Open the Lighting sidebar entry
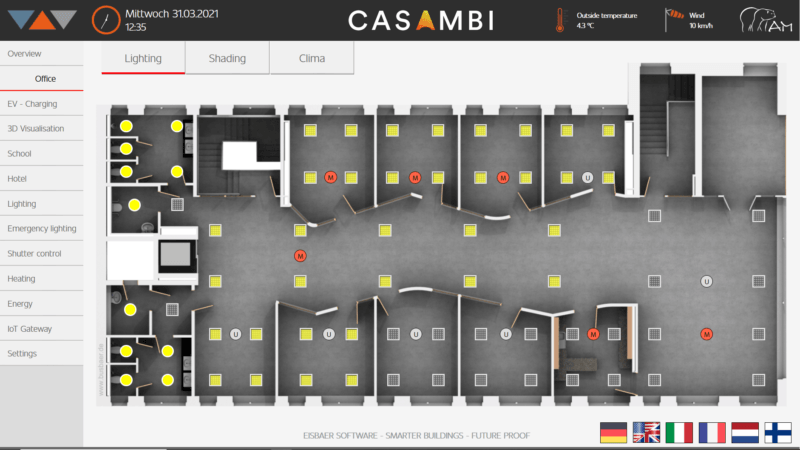Screen dimensions: 800x450 pos(41,204)
